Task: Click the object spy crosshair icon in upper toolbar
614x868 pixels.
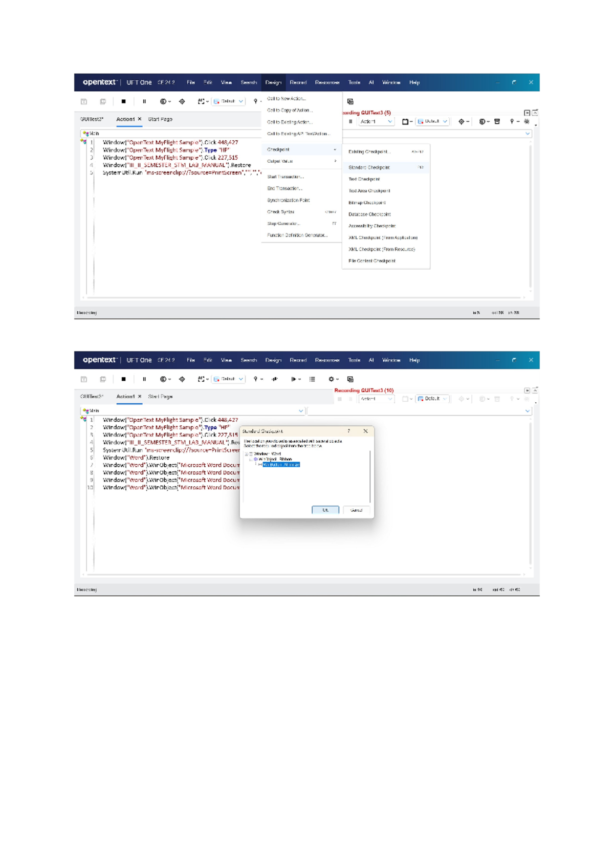Action: point(182,101)
